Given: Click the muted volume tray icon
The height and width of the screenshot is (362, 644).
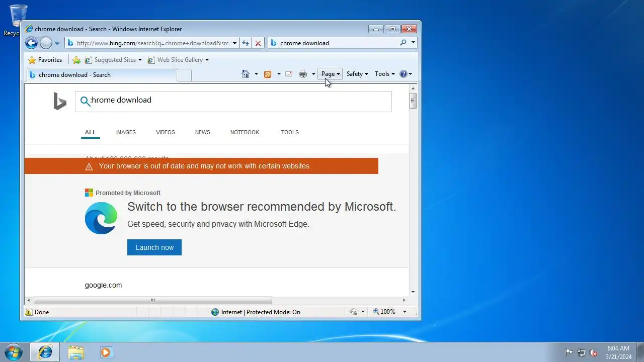Looking at the screenshot, I should [594, 353].
